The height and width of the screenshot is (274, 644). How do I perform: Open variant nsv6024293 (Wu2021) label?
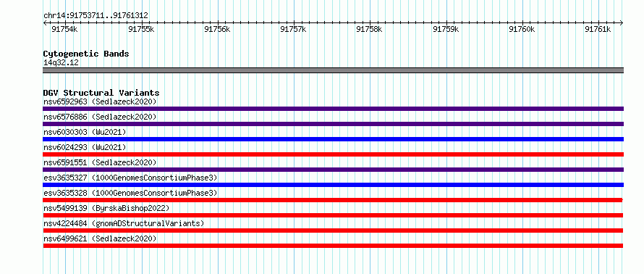pyautogui.click(x=85, y=147)
